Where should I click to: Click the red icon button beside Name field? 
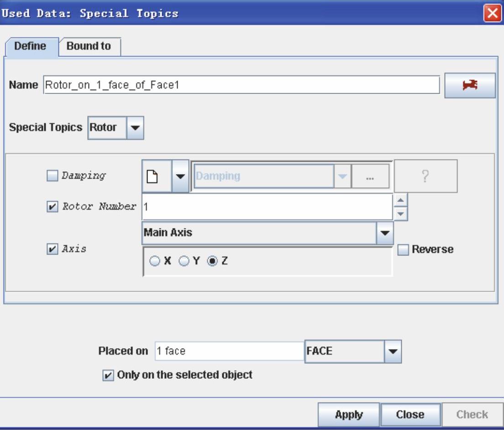coord(470,85)
